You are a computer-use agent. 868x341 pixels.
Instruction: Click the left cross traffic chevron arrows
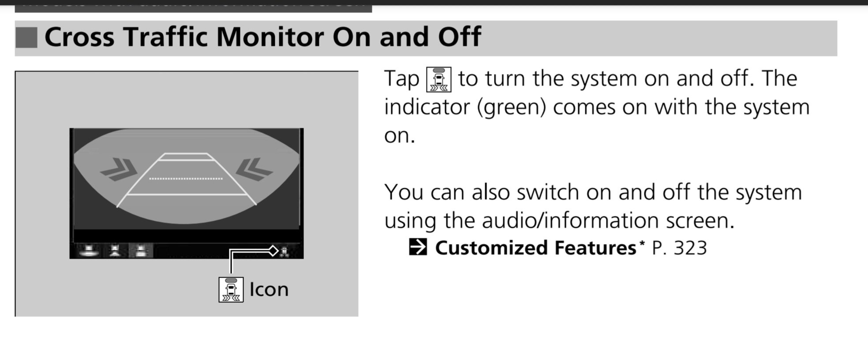(x=118, y=169)
